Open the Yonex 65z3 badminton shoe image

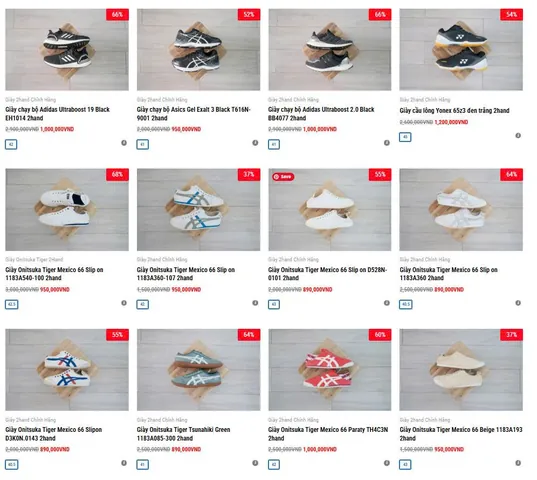[461, 50]
